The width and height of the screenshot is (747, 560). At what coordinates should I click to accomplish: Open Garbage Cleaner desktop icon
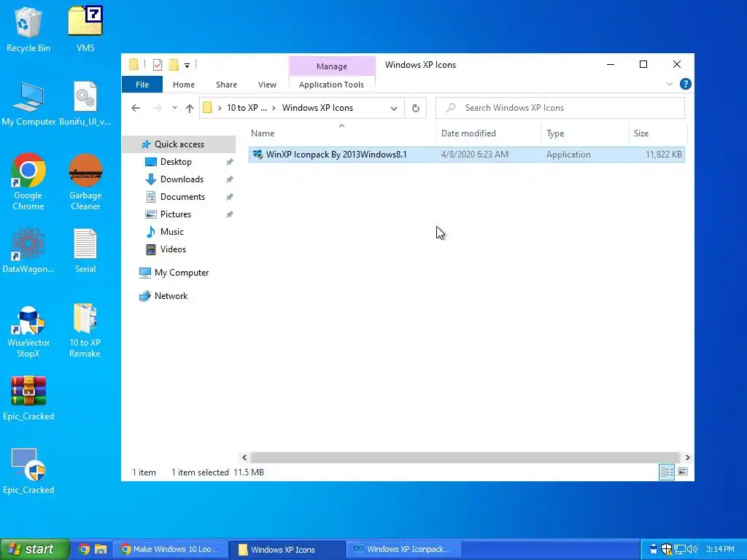(x=85, y=182)
